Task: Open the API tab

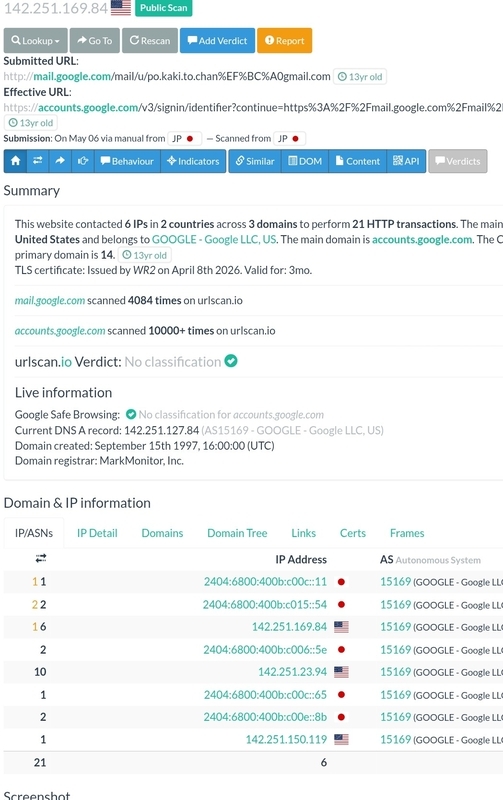Action: (406, 161)
